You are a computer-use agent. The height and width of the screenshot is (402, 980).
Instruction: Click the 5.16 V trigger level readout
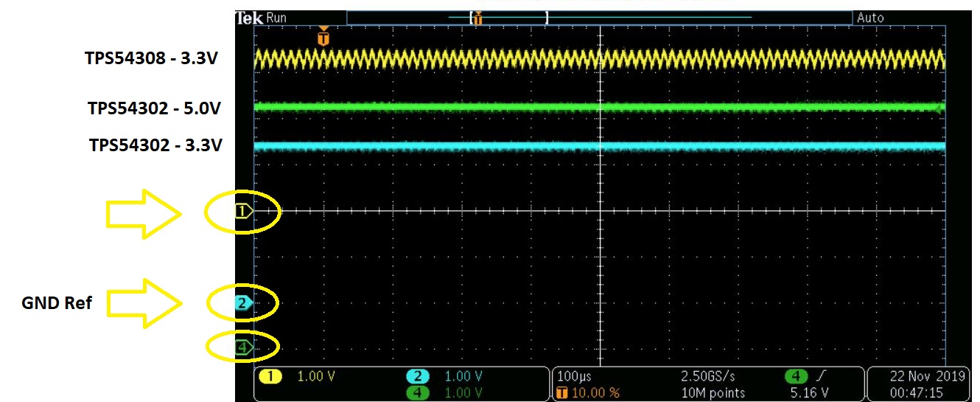tap(809, 392)
